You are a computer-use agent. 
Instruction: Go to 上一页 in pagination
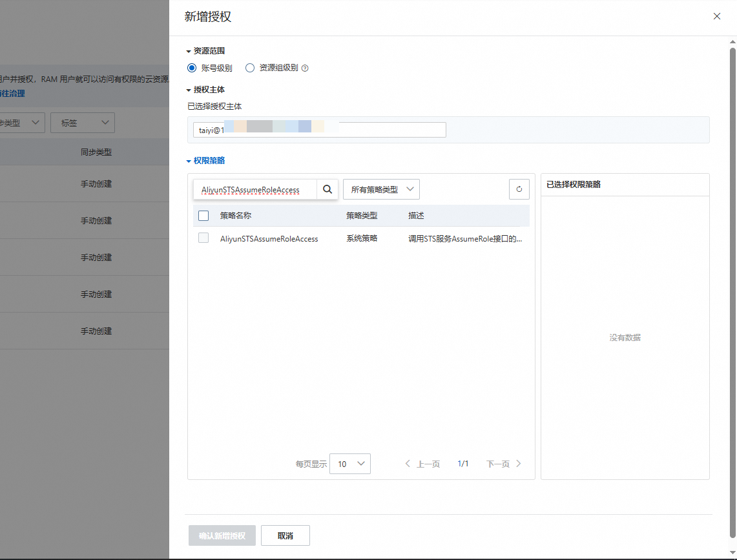[x=422, y=464]
